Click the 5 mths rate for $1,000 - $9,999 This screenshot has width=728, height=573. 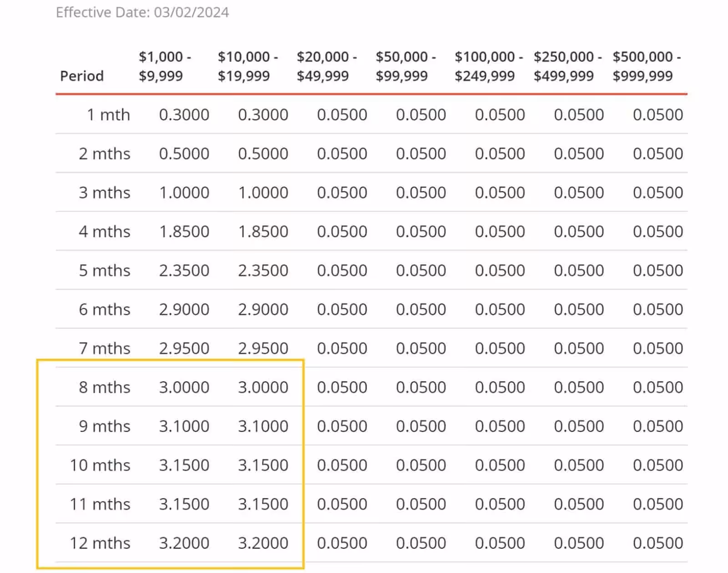click(184, 271)
